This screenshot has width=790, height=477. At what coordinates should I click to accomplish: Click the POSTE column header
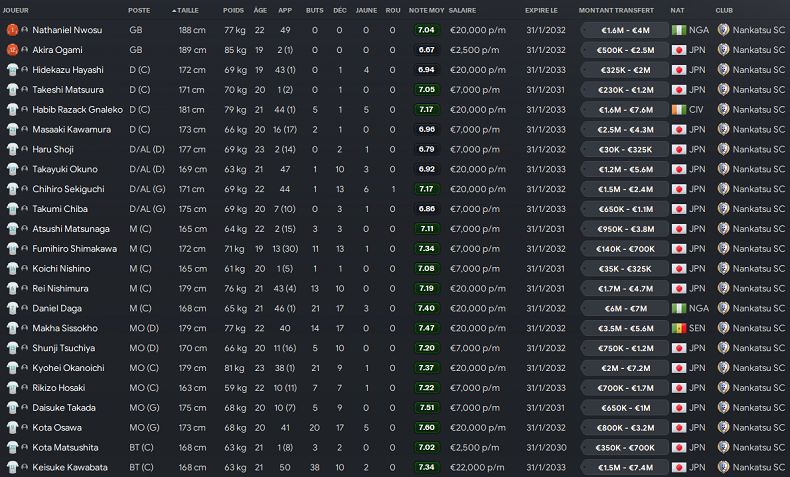point(140,9)
